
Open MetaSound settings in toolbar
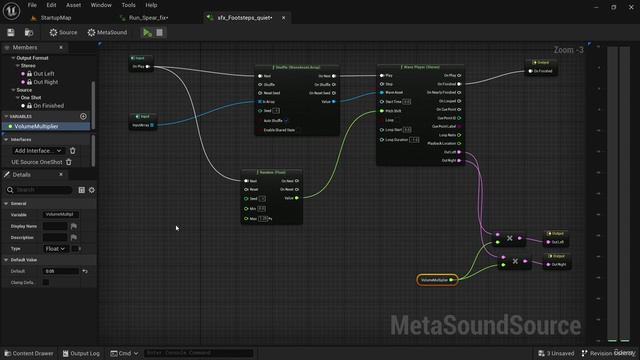pos(107,32)
